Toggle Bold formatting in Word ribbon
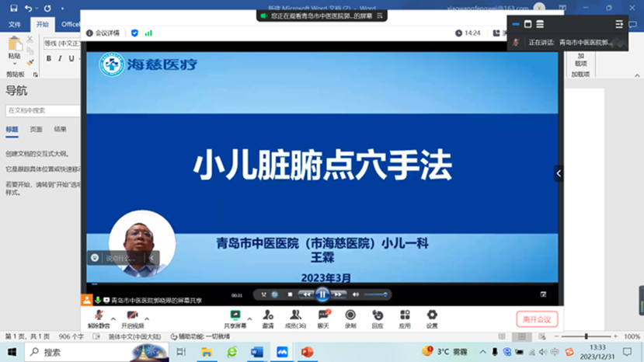Screen dimensions: 644x362 point(49,58)
